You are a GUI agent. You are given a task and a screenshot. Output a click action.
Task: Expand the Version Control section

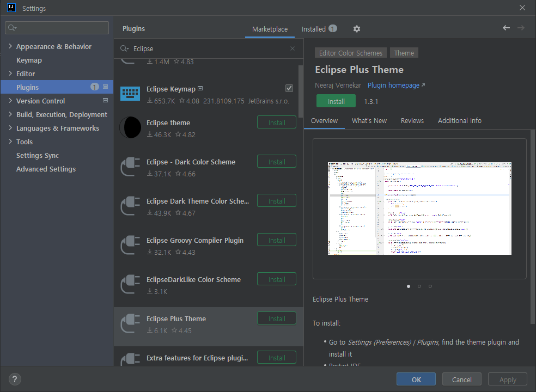tap(10, 101)
